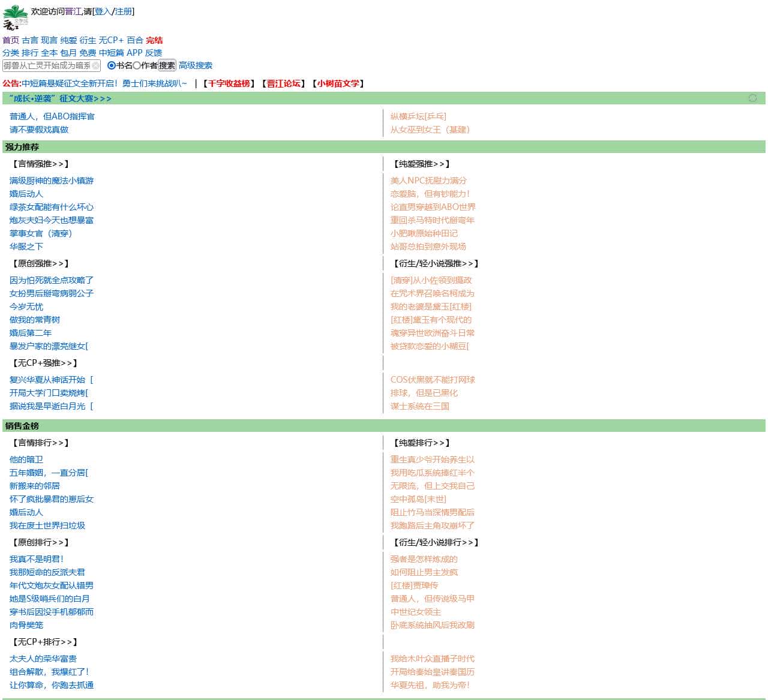The height and width of the screenshot is (700, 768).
Task: Open the book 满级厨神的魔法小镇游
Action: click(x=52, y=181)
